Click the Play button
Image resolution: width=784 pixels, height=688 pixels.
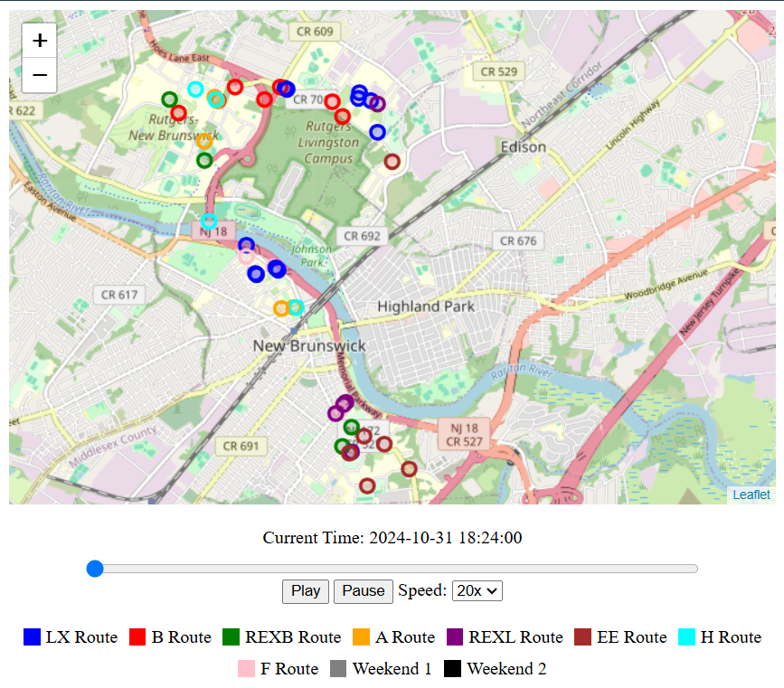(x=306, y=590)
